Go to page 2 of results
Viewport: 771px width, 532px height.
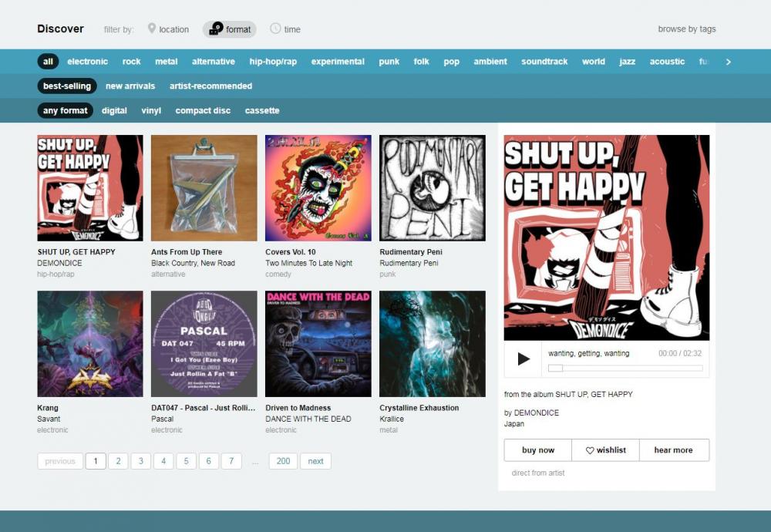(118, 461)
